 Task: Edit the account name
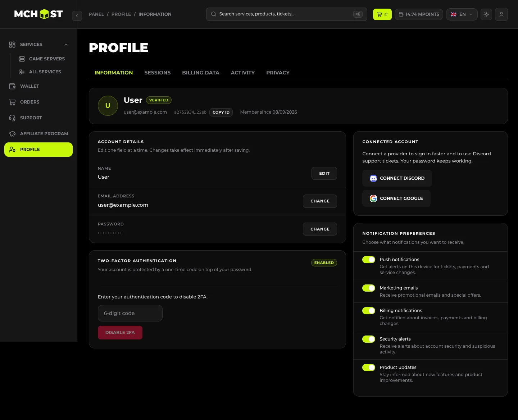pyautogui.click(x=324, y=173)
